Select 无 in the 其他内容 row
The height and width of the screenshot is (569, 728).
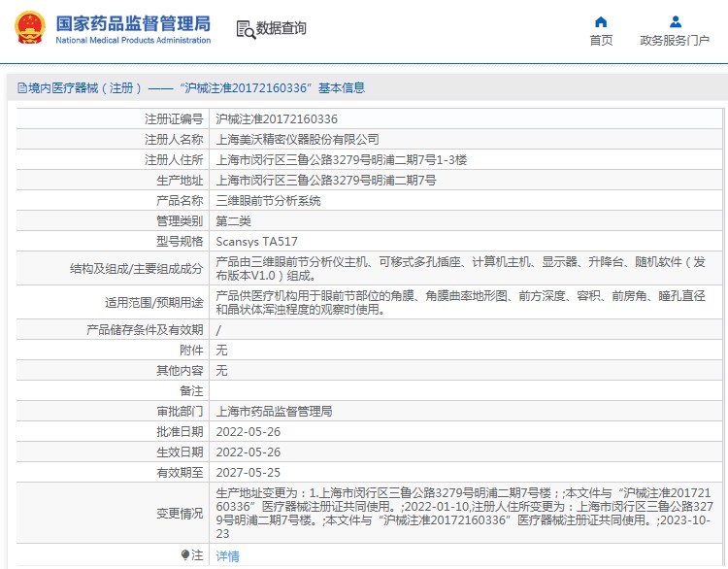(221, 371)
